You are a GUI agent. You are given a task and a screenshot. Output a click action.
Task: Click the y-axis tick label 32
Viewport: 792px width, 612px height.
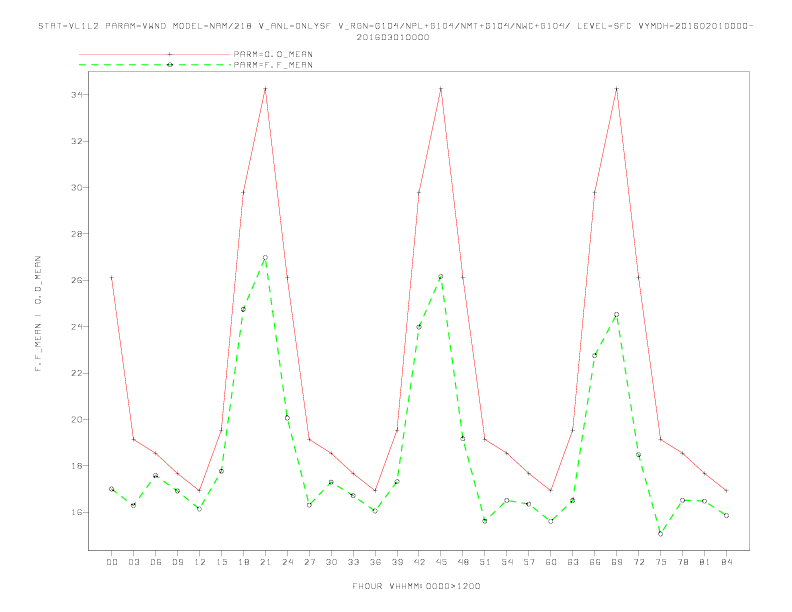pos(77,141)
